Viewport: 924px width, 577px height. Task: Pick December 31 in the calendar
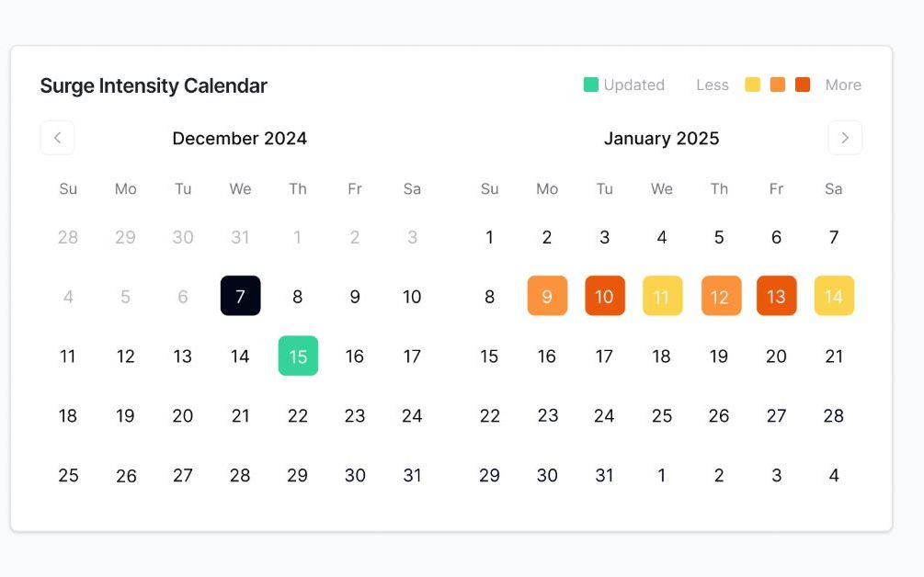412,475
